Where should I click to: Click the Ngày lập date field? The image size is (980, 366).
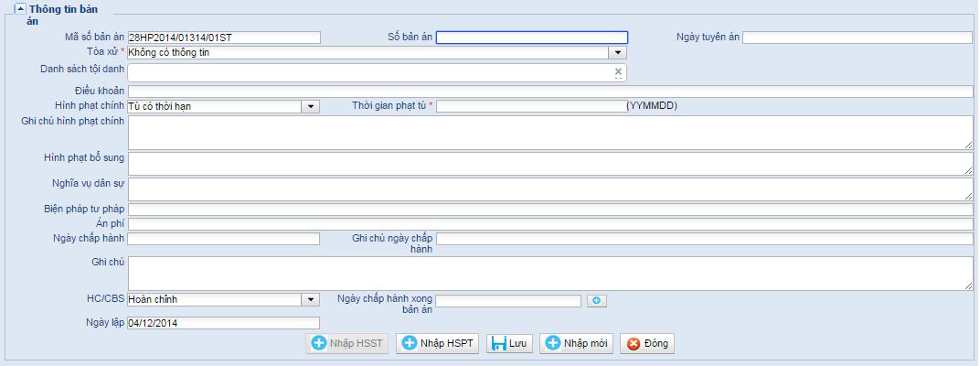click(x=224, y=323)
